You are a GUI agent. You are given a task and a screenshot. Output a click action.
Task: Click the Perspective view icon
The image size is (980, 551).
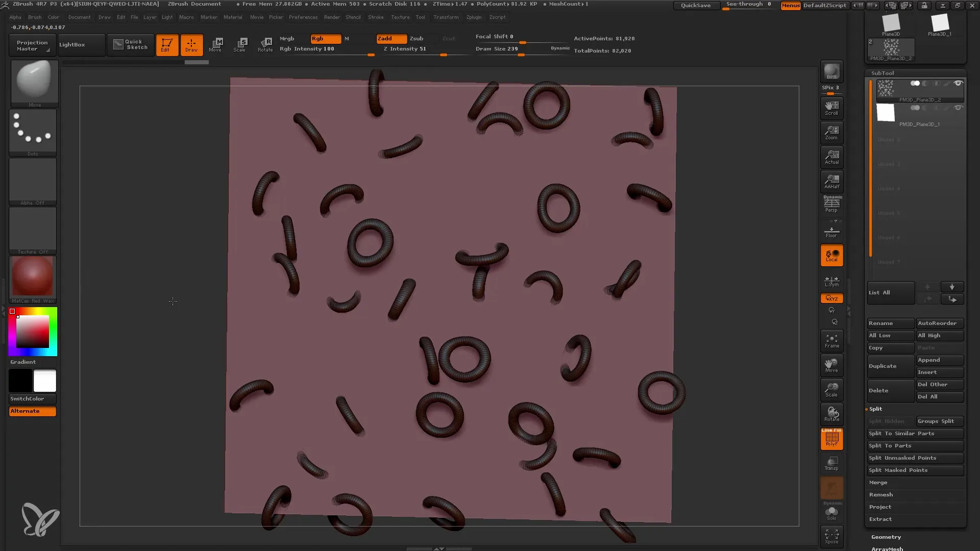832,207
